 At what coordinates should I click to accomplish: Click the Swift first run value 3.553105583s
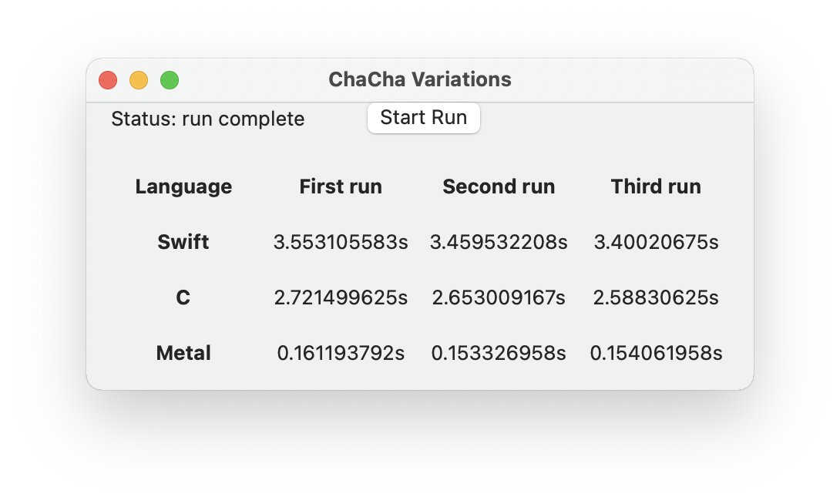341,242
